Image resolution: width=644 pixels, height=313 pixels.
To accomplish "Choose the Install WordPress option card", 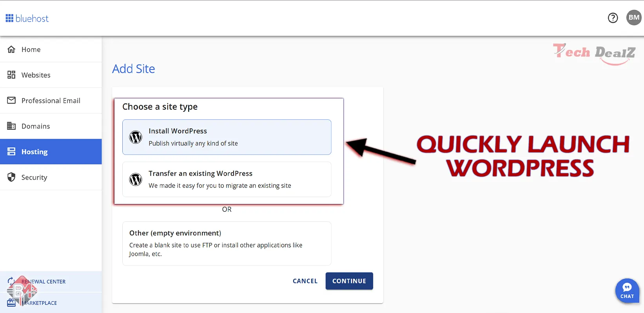I will (227, 137).
